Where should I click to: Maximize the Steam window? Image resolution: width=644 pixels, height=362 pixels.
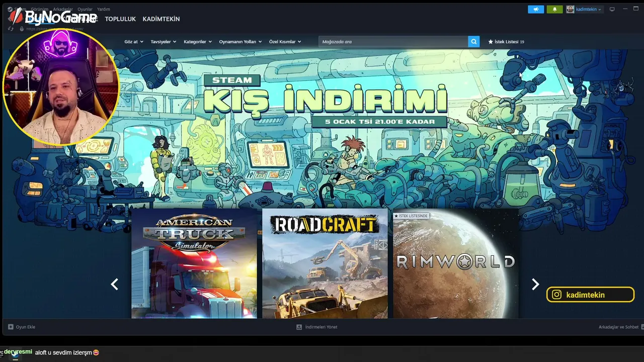coord(635,9)
